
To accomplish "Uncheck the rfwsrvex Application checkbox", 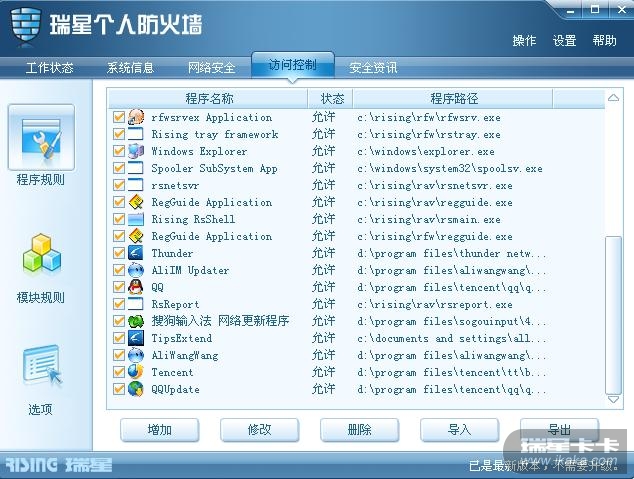I will coord(119,117).
